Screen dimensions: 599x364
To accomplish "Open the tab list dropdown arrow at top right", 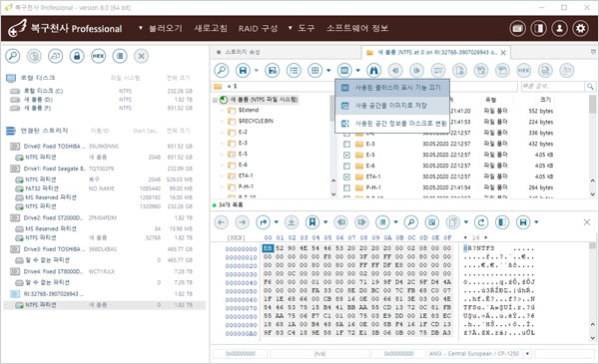I will point(593,52).
